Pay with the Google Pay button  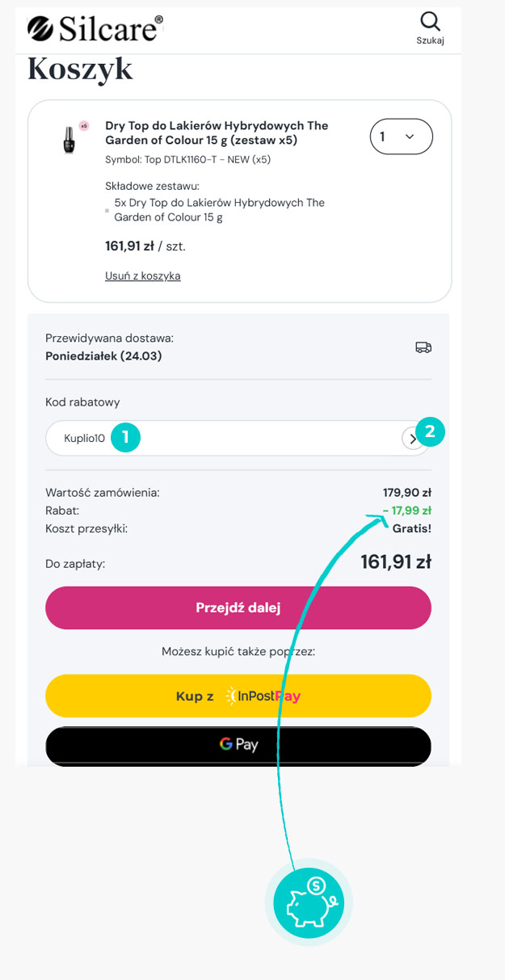click(238, 745)
